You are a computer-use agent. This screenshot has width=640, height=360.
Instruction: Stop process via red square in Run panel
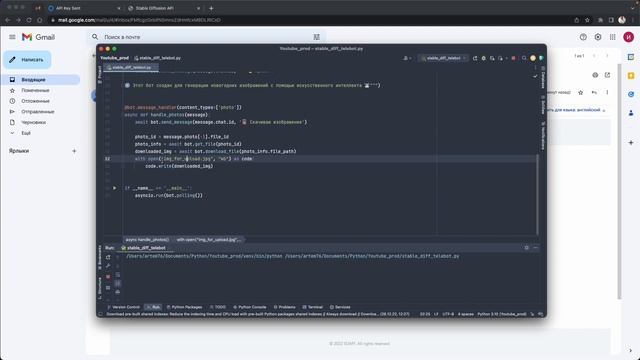point(108,277)
